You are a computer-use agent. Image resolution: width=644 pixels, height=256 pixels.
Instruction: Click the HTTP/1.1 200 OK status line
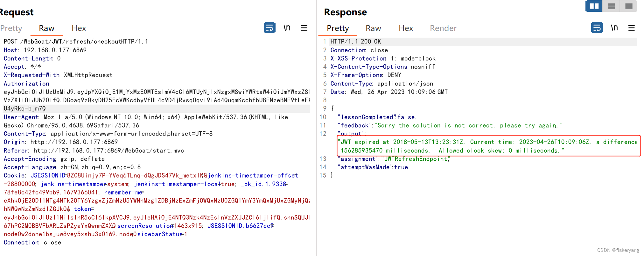[x=356, y=41]
